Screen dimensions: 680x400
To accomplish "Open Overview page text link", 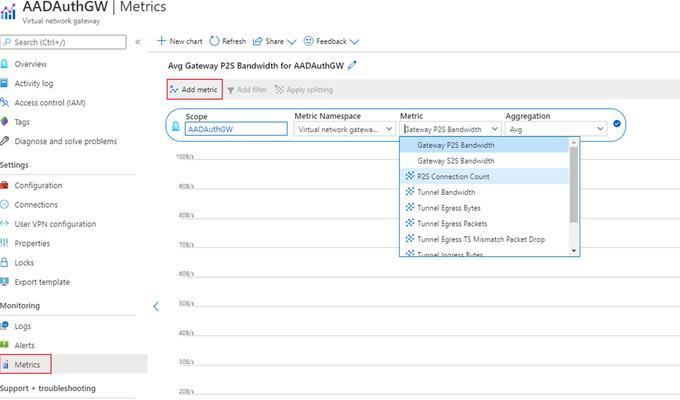I will [30, 64].
